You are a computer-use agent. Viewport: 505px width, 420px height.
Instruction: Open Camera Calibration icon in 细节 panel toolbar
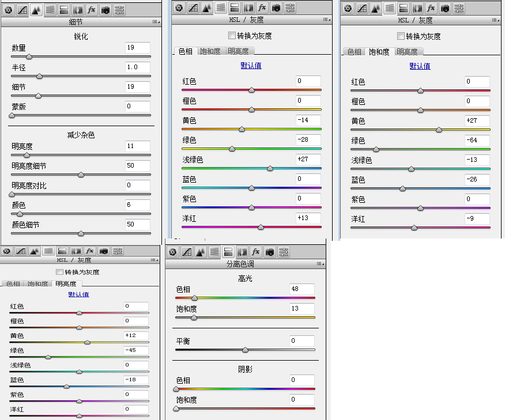(x=105, y=10)
